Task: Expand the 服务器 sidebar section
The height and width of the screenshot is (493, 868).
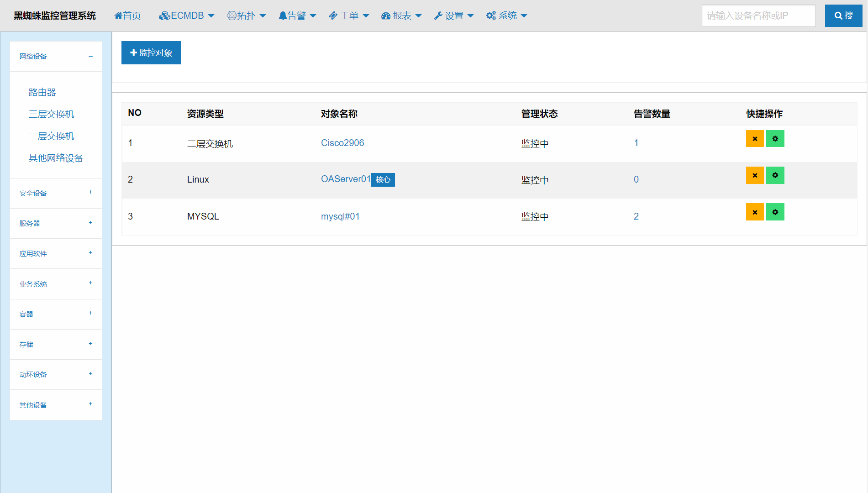Action: click(90, 223)
